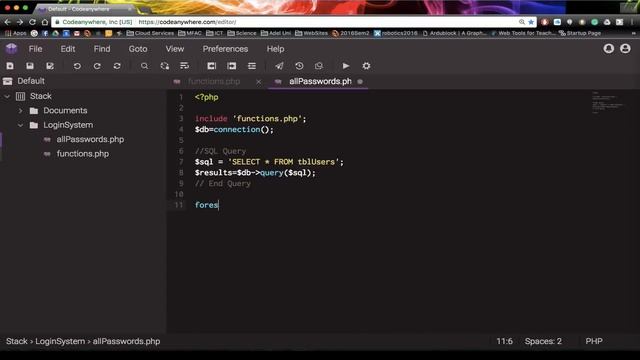The height and width of the screenshot is (360, 640).
Task: Click the Undo toolbar icon
Action: (77, 66)
